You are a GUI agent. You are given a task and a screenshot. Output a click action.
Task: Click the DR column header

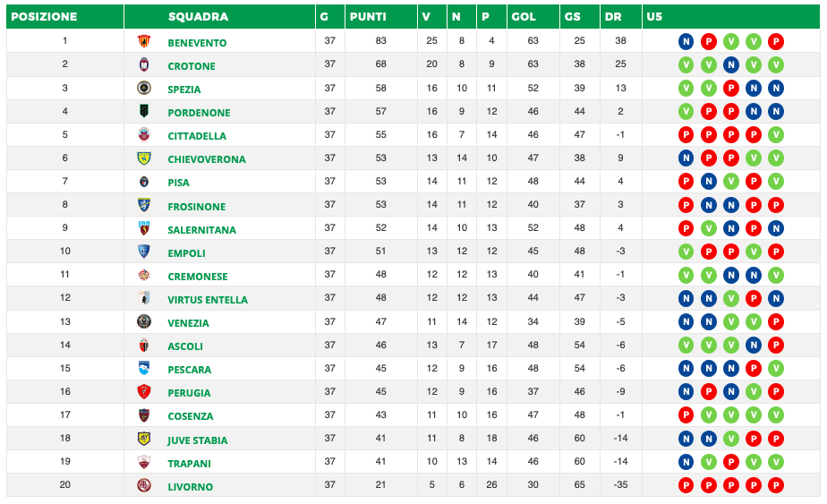pyautogui.click(x=613, y=17)
